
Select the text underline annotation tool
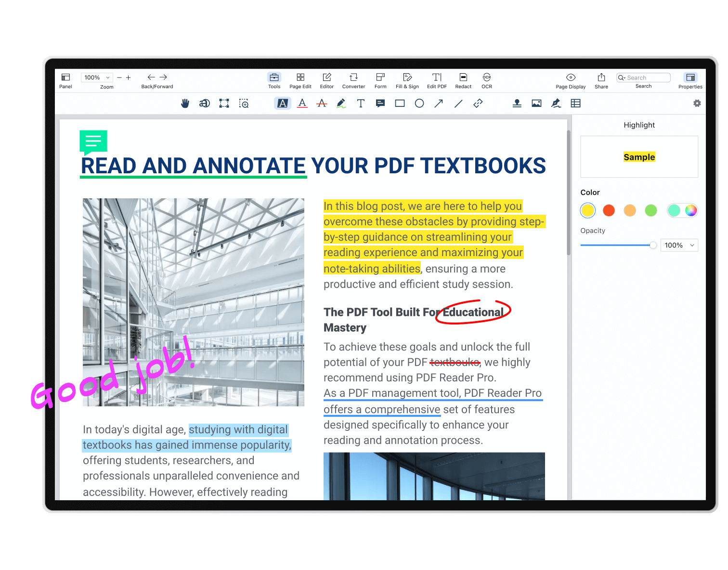click(x=302, y=104)
